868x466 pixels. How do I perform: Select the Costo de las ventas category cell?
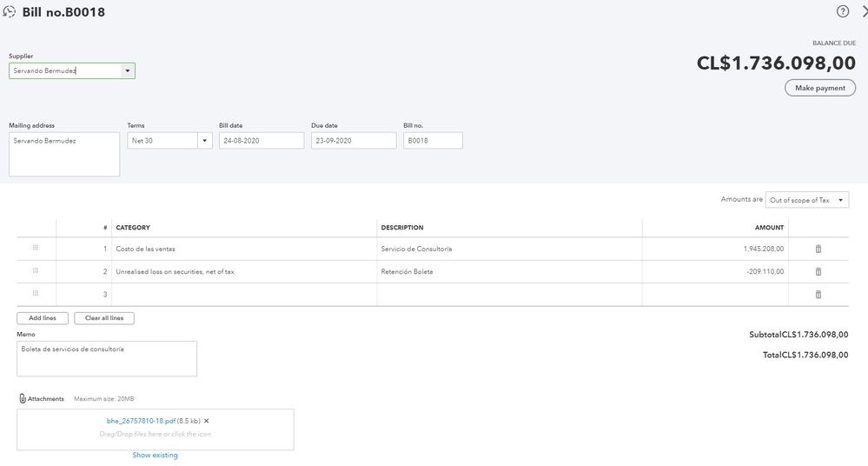click(x=243, y=249)
